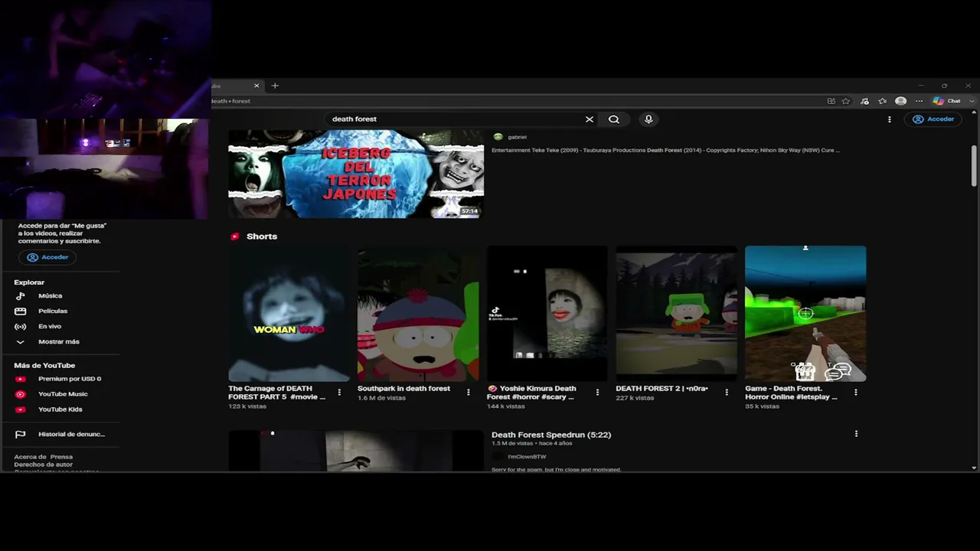Image resolution: width=980 pixels, height=551 pixels.
Task: Open Acerca de footer link
Action: click(30, 457)
